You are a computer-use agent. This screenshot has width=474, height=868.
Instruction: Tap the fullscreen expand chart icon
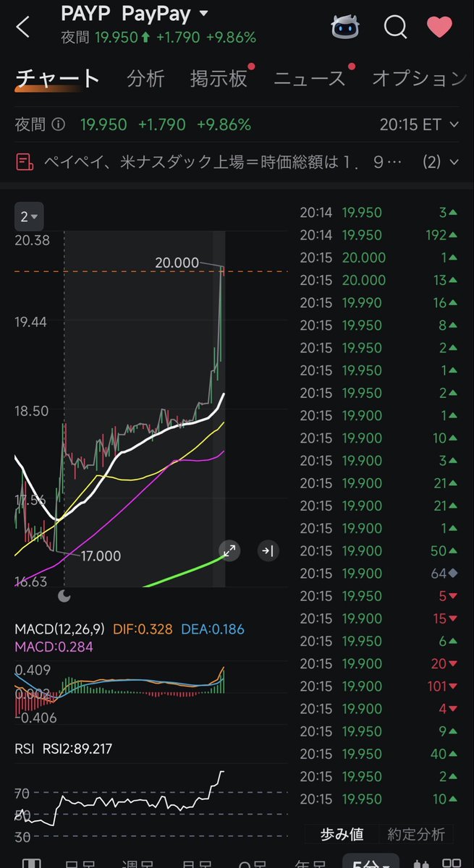click(229, 551)
